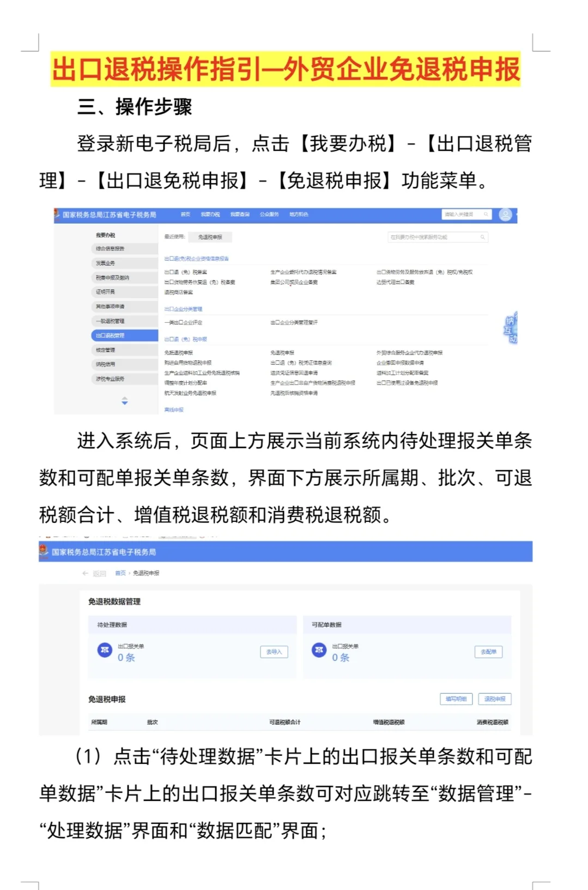588x890 pixels.
Task: Click the 去导入 button
Action: (x=274, y=652)
